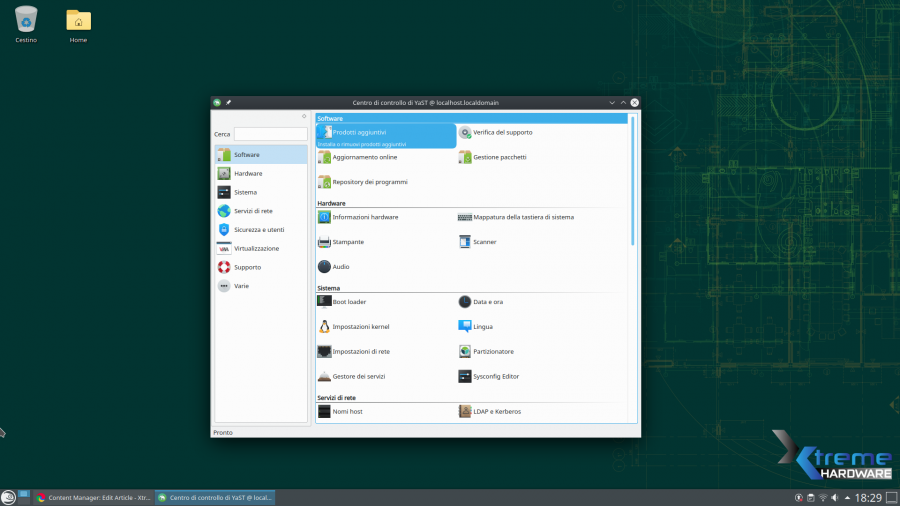
Task: Open Data e ora settings
Action: click(x=488, y=301)
